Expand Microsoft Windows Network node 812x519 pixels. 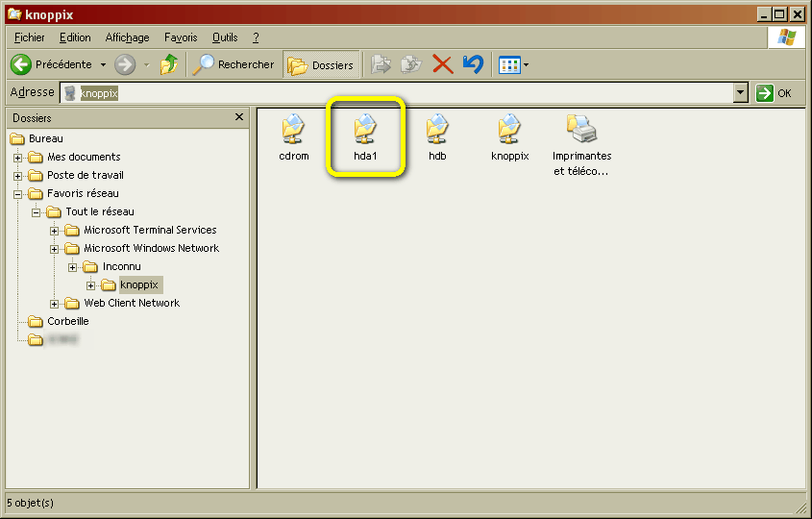pyautogui.click(x=54, y=249)
